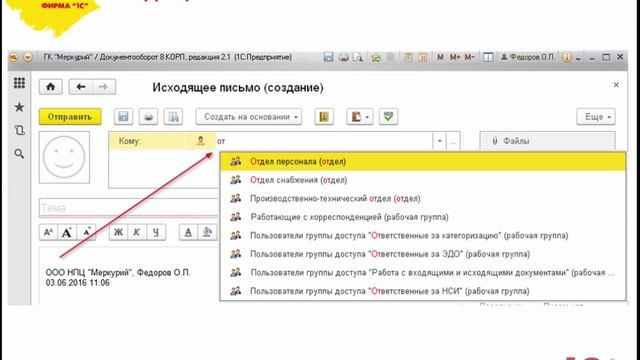Open the title bar calendar icon
Viewport: 640px width, 360px height.
pos(422,58)
